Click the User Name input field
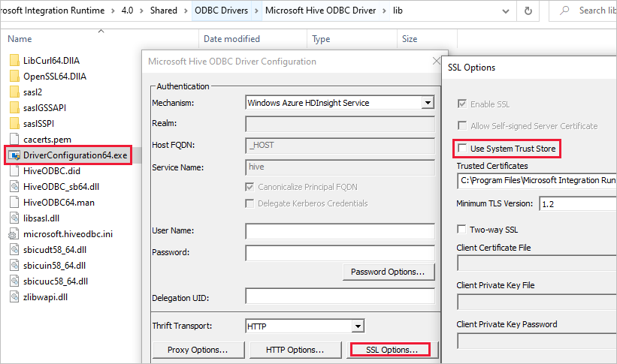The width and height of the screenshot is (617, 364). [x=340, y=231]
